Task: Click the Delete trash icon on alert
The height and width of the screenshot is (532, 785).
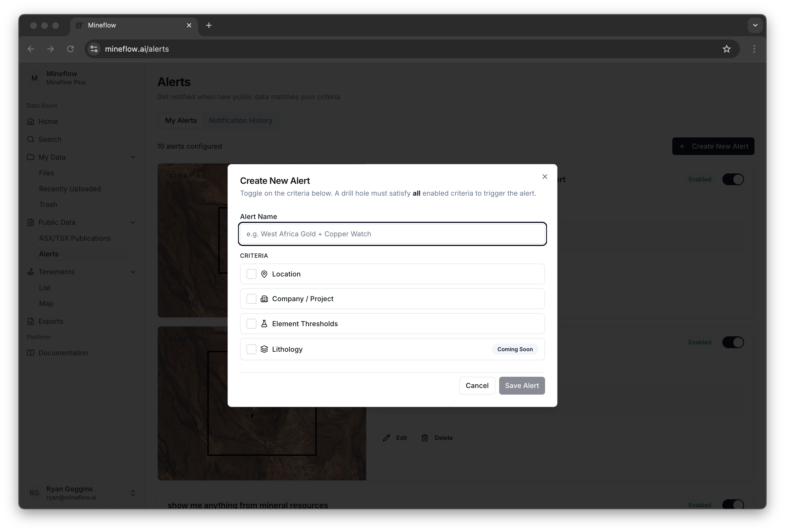Action: coord(425,437)
